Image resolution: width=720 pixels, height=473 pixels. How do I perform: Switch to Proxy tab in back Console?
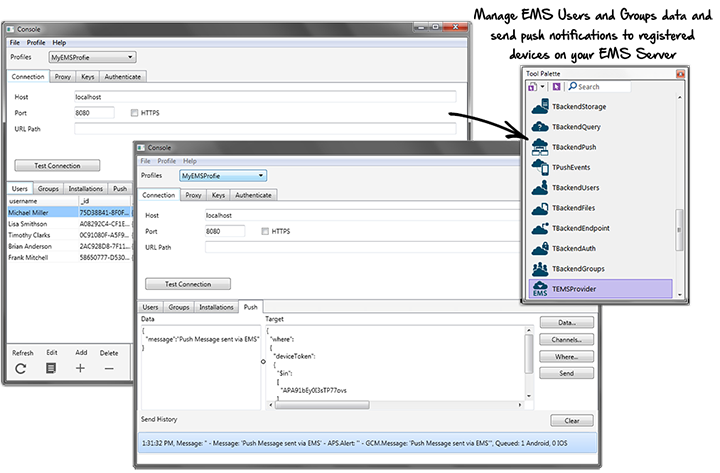click(63, 77)
